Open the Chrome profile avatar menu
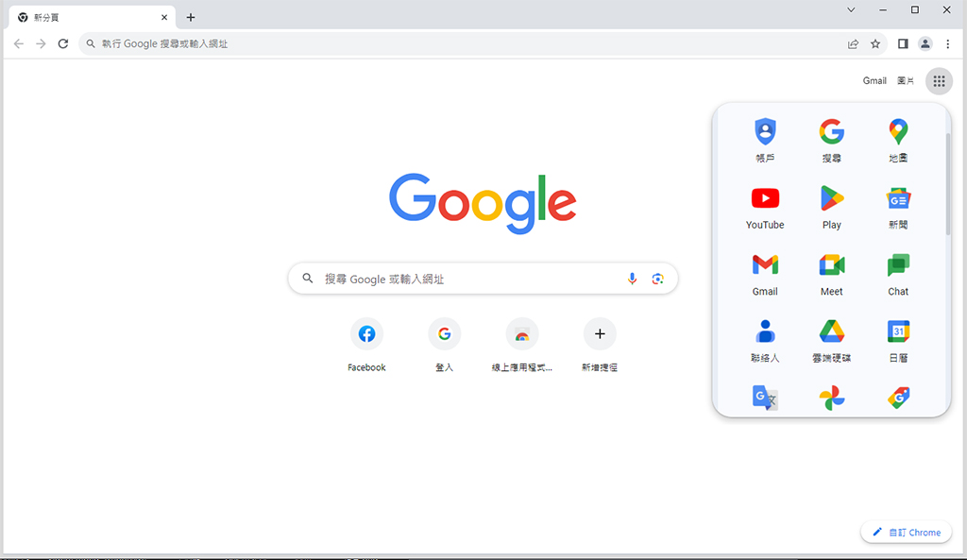Screen dimensions: 967x560 click(925, 43)
